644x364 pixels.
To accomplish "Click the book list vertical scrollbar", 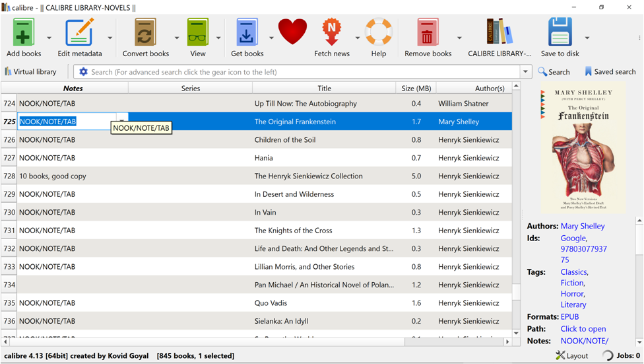I will point(516,291).
